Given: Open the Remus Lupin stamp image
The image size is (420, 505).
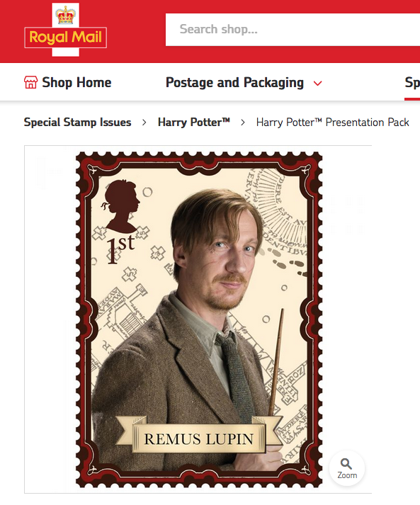Looking at the screenshot, I should [199, 319].
